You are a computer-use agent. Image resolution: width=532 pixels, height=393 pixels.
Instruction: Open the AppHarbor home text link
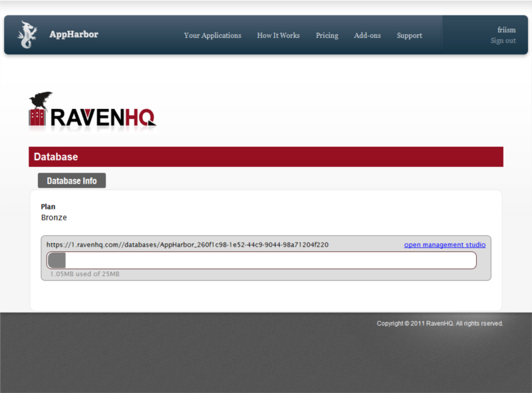[x=74, y=35]
